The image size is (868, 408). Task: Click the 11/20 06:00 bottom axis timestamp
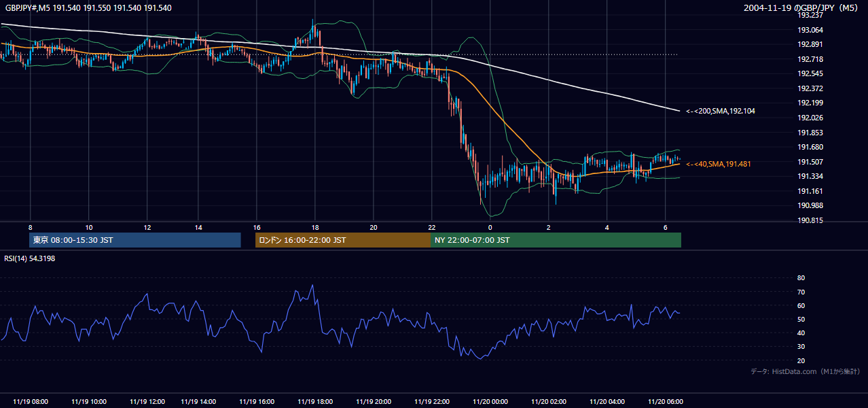tap(666, 402)
